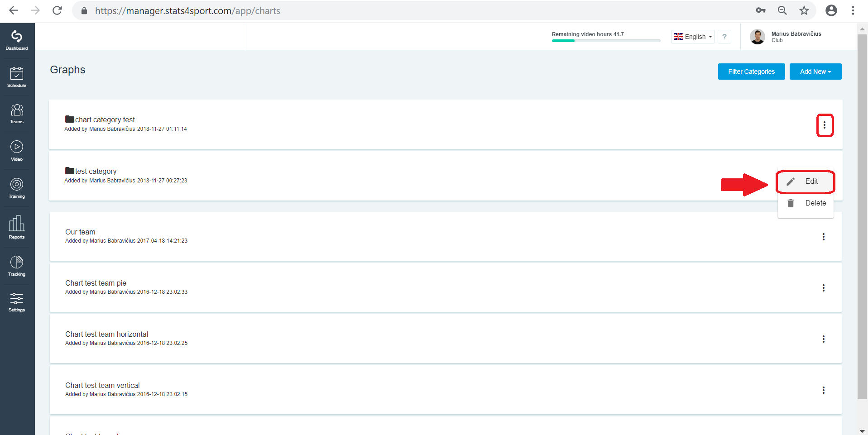
Task: Click the Filter Categories button
Action: 751,72
